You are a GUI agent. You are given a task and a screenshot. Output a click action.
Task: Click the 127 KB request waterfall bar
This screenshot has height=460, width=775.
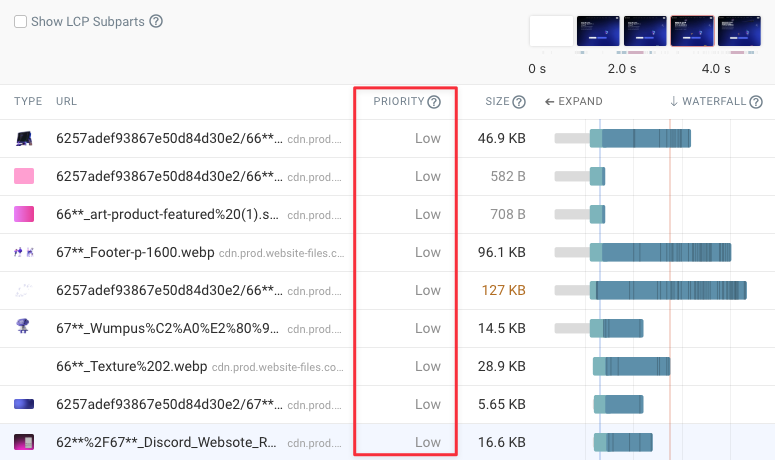670,291
